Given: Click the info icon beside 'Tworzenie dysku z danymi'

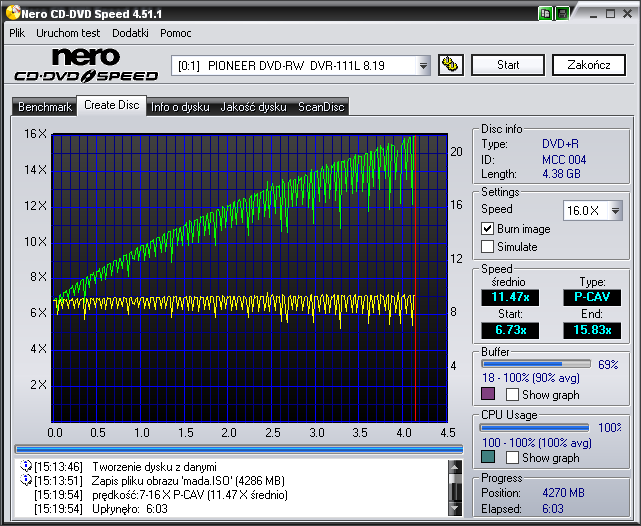Looking at the screenshot, I should [x=26, y=466].
